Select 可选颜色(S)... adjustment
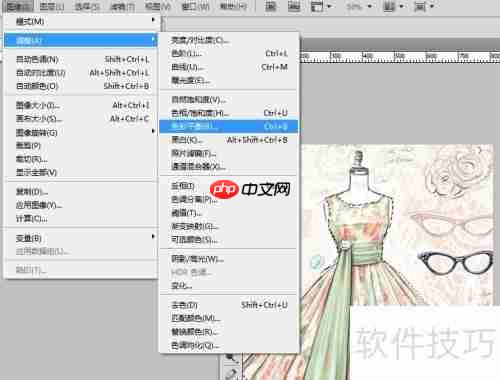Screen dimensions: 500x380 (x=229, y=240)
